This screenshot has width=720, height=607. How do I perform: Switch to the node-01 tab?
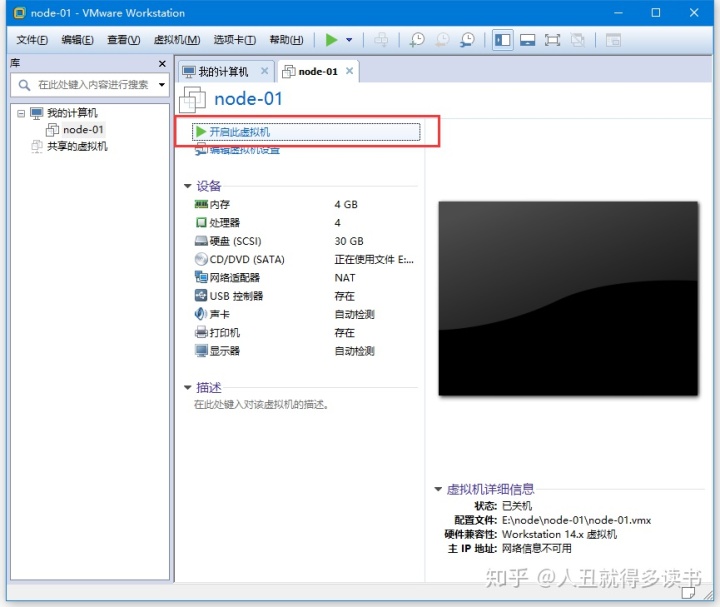[318, 72]
